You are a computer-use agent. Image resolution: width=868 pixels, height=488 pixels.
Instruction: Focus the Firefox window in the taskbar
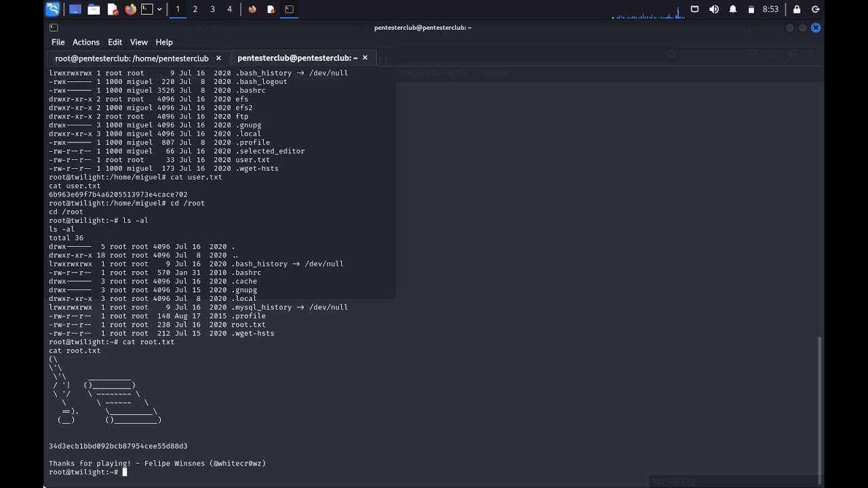[252, 9]
